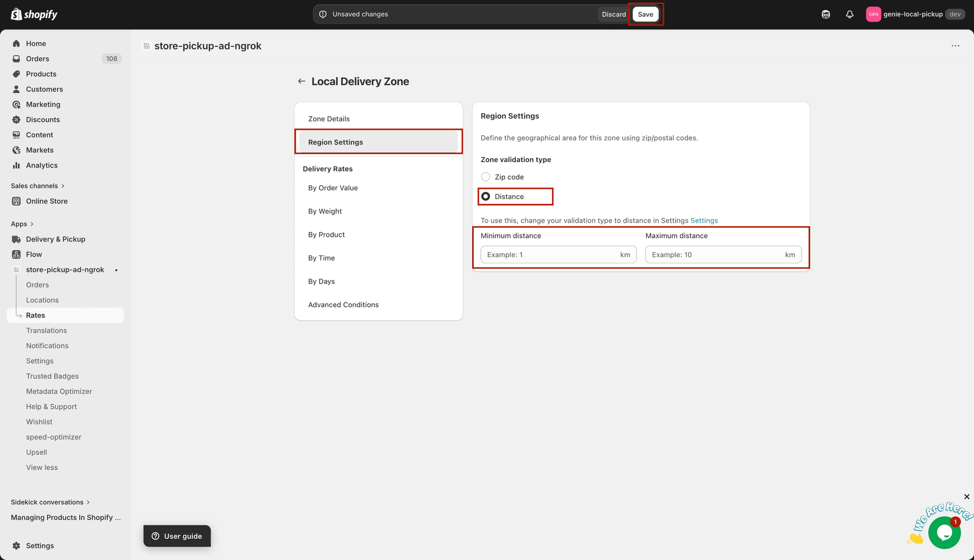Expand Sidekick conversations section

pos(50,502)
